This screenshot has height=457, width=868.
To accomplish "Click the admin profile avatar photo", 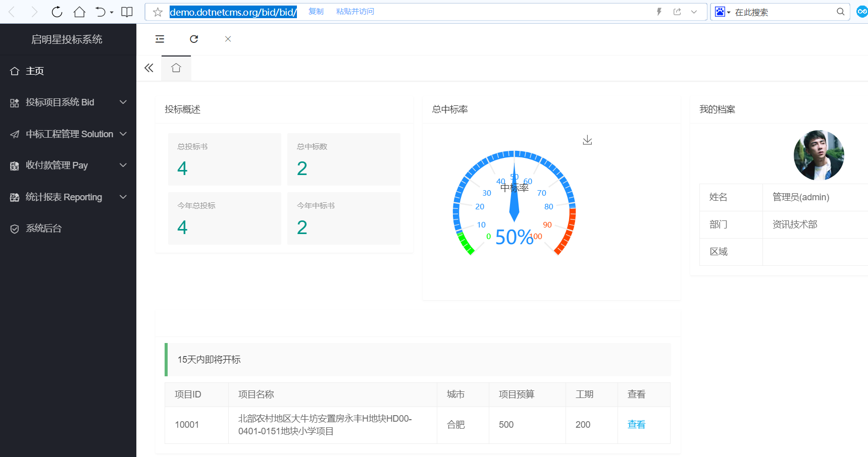I will pos(819,155).
